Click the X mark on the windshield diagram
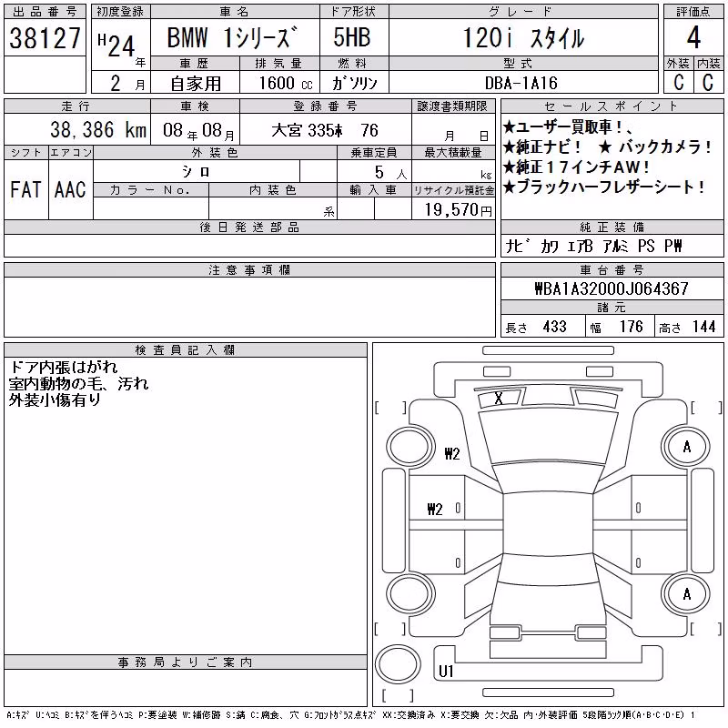Screen dimensions: 728x728 point(499,399)
